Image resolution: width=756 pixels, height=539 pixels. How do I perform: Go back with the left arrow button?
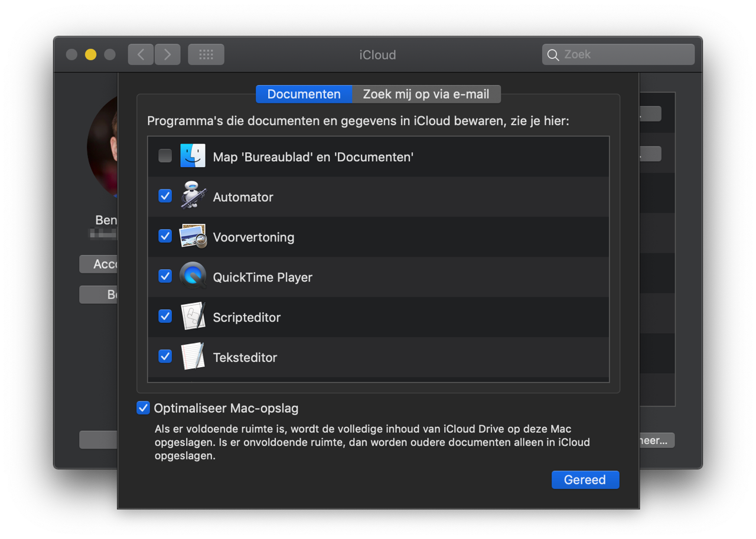tap(141, 54)
